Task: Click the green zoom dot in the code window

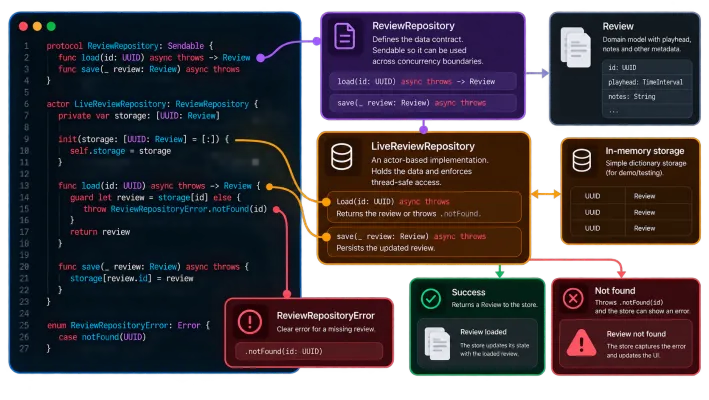Action: 51,26
